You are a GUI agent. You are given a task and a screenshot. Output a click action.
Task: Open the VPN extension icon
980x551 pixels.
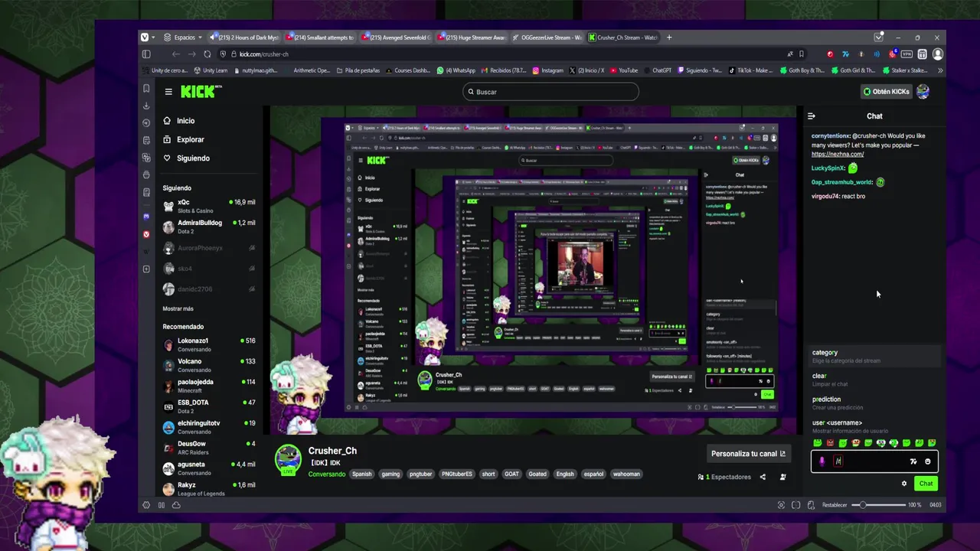point(907,54)
